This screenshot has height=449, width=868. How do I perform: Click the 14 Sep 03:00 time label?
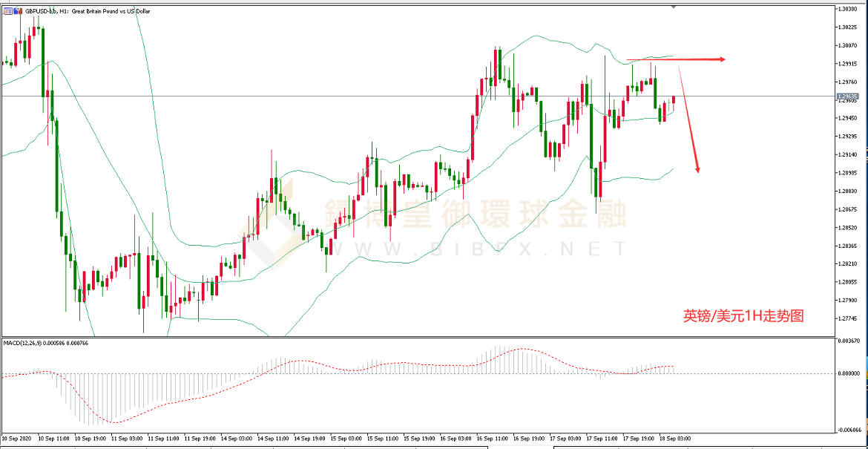point(236,439)
